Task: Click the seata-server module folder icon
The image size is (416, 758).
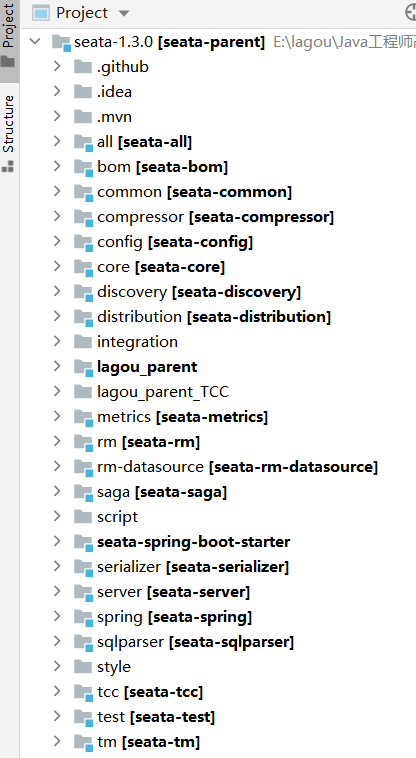Action: tap(83, 592)
